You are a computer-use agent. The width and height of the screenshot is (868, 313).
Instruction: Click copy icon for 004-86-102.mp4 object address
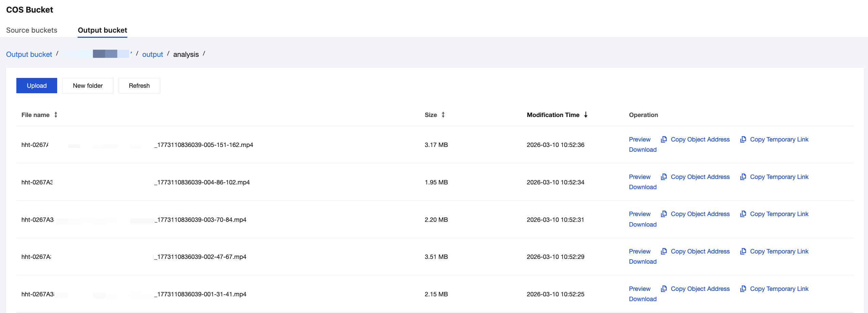(663, 177)
